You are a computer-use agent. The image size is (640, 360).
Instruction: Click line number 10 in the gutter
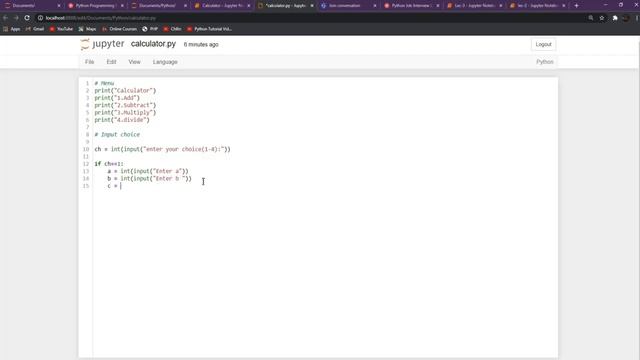tap(86, 149)
